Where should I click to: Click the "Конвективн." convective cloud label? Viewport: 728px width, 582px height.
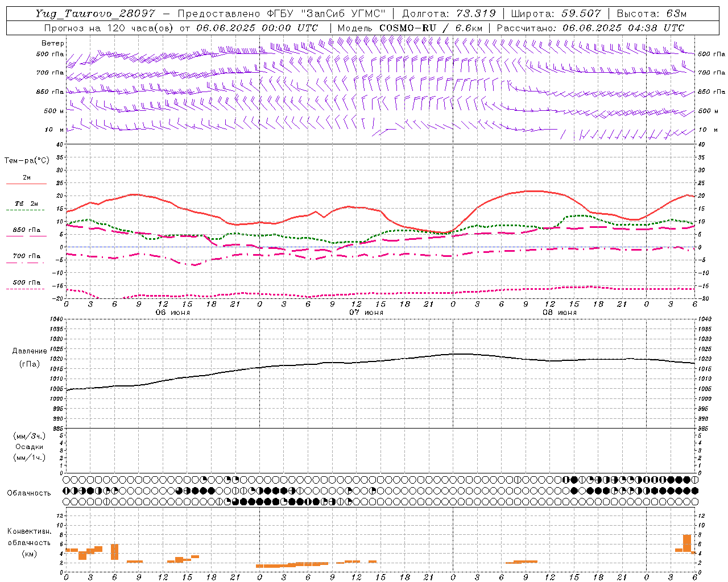coord(30,531)
